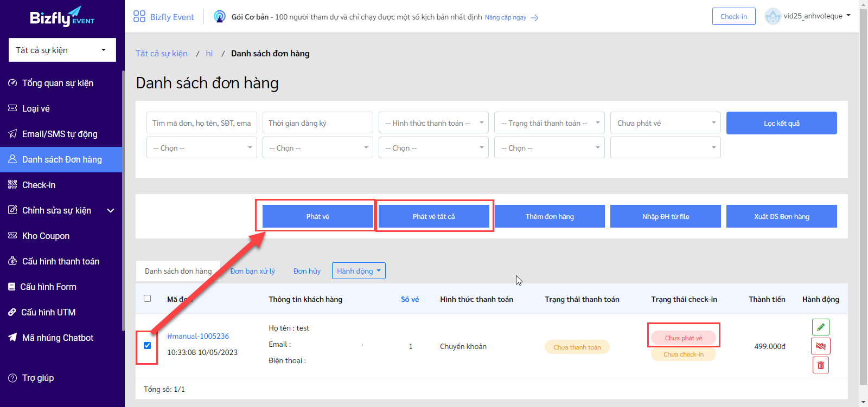
Task: Click the Cấu hình thanh toán money bag icon
Action: tap(12, 261)
